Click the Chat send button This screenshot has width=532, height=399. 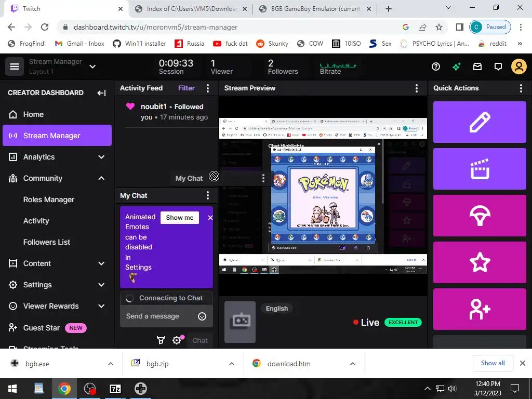pyautogui.click(x=200, y=340)
